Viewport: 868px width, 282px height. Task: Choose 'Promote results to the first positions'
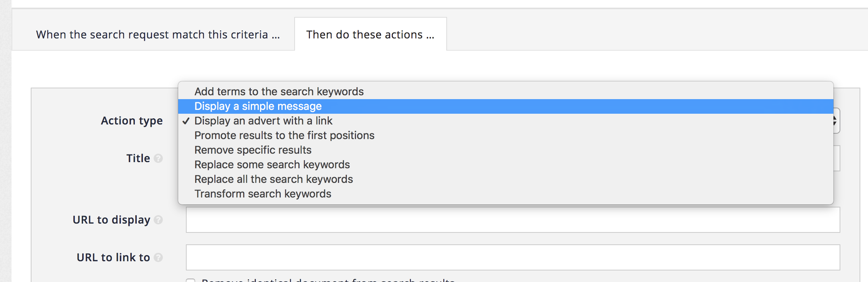pyautogui.click(x=284, y=135)
